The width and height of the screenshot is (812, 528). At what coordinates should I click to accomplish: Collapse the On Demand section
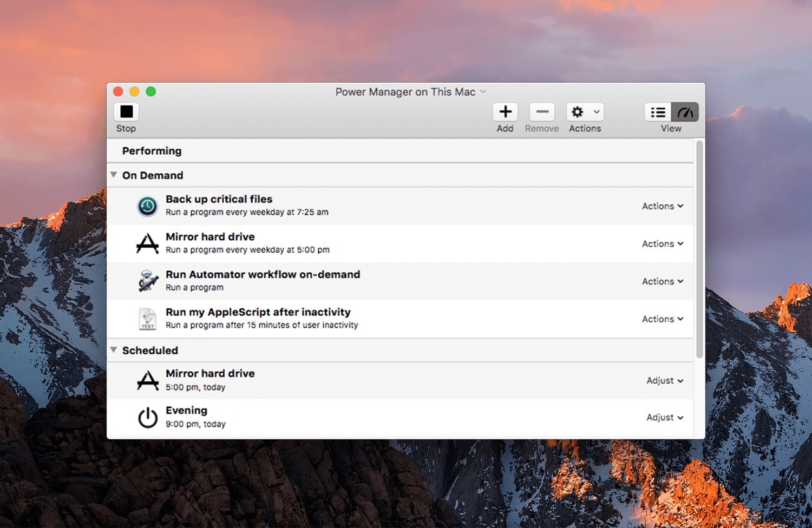[114, 175]
